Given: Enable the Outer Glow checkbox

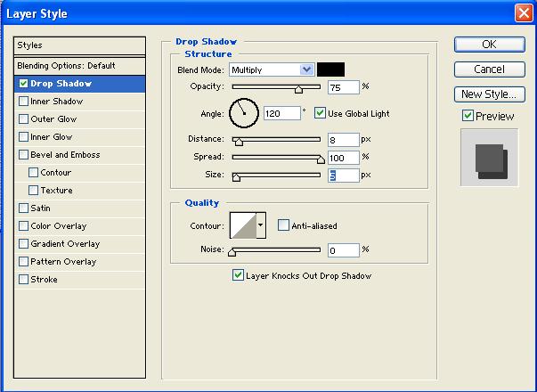Looking at the screenshot, I should (23, 119).
